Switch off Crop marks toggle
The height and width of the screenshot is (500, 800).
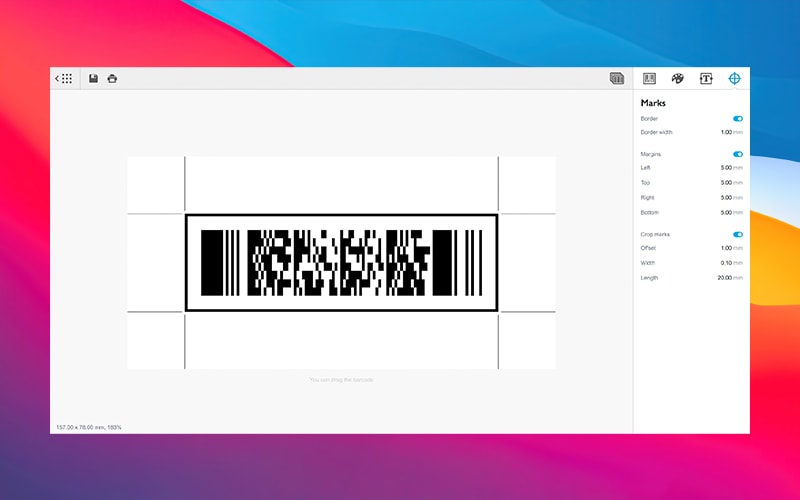(x=738, y=234)
